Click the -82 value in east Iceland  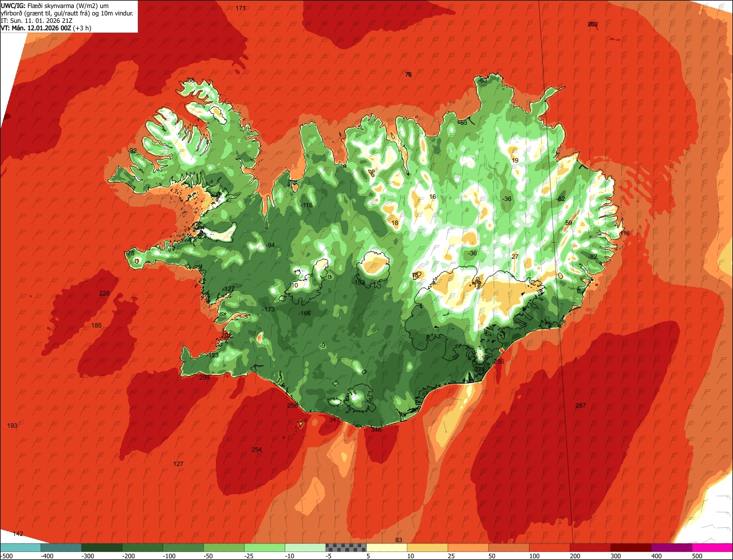[592, 257]
